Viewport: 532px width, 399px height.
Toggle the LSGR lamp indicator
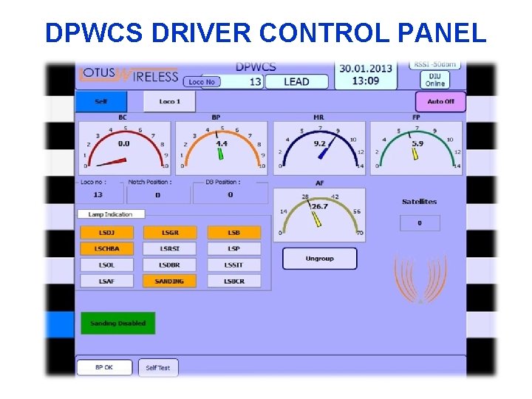click(x=170, y=233)
